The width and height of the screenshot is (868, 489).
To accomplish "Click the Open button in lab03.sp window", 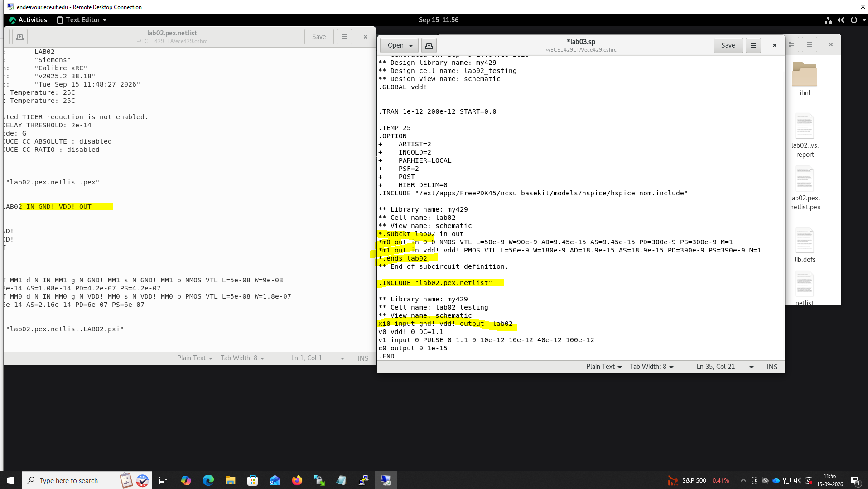I will pyautogui.click(x=395, y=45).
